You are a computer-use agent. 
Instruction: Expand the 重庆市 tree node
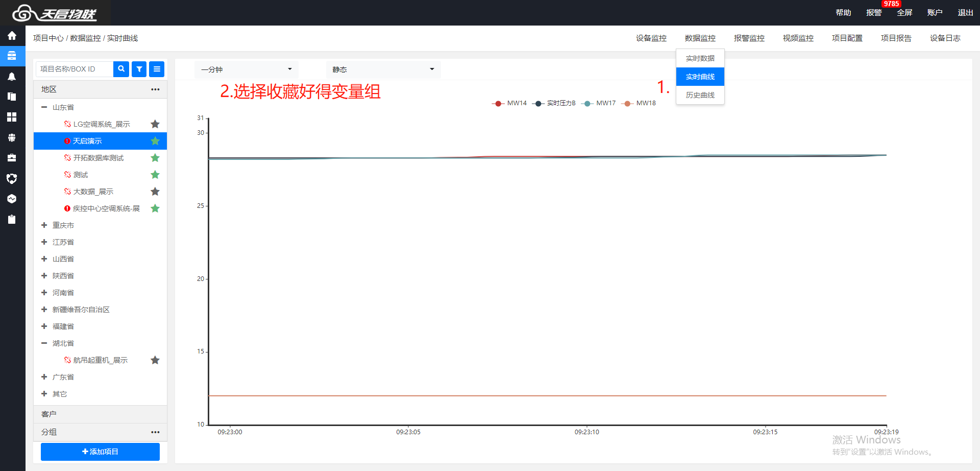[x=44, y=225]
